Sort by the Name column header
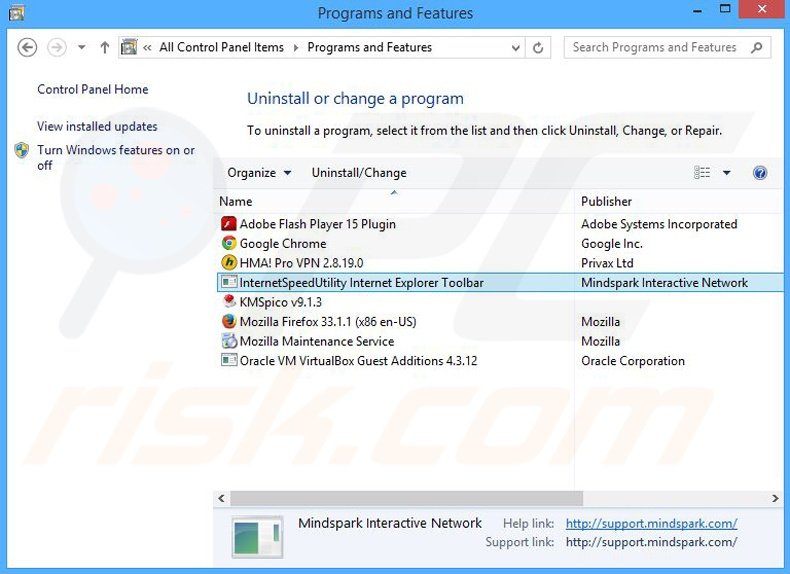 tap(235, 202)
